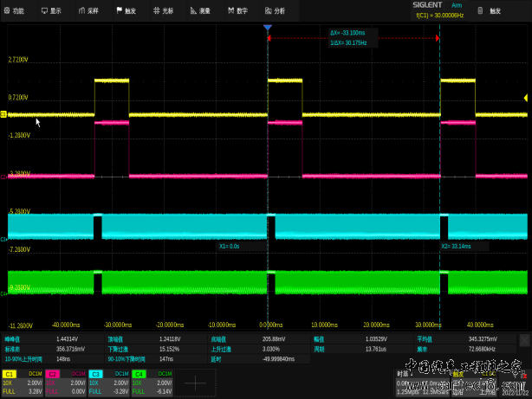This screenshot has height=399, width=532.
Task: Click the chart icon next to 分析
Action: (x=269, y=11)
